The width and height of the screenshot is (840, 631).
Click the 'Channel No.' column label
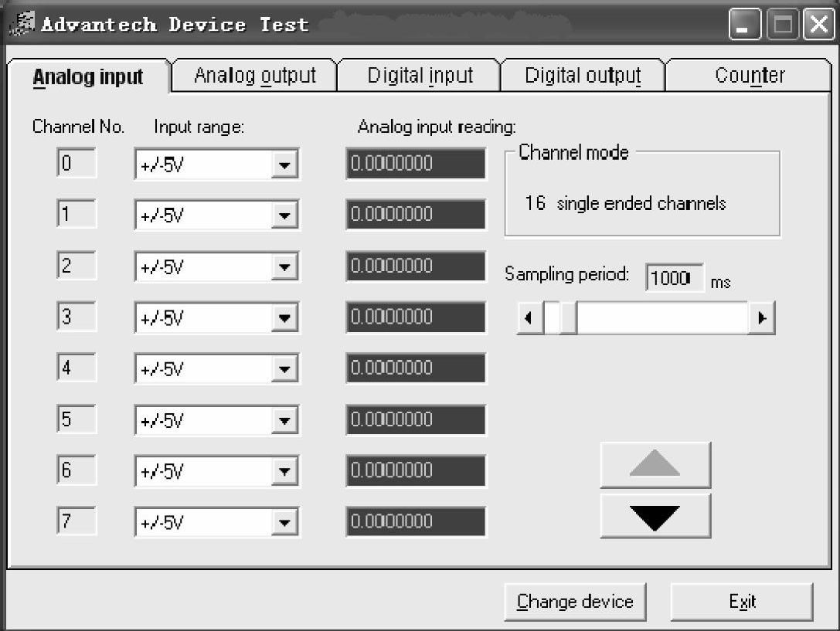point(78,127)
